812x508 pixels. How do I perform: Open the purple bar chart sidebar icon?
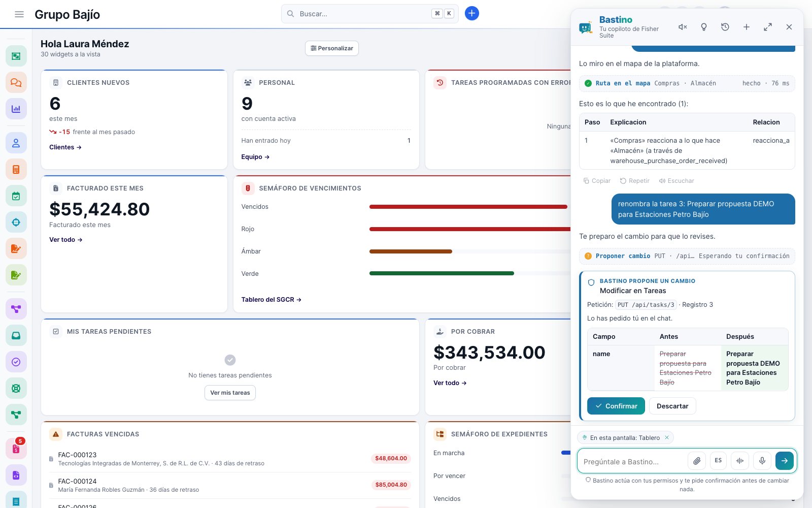16,109
